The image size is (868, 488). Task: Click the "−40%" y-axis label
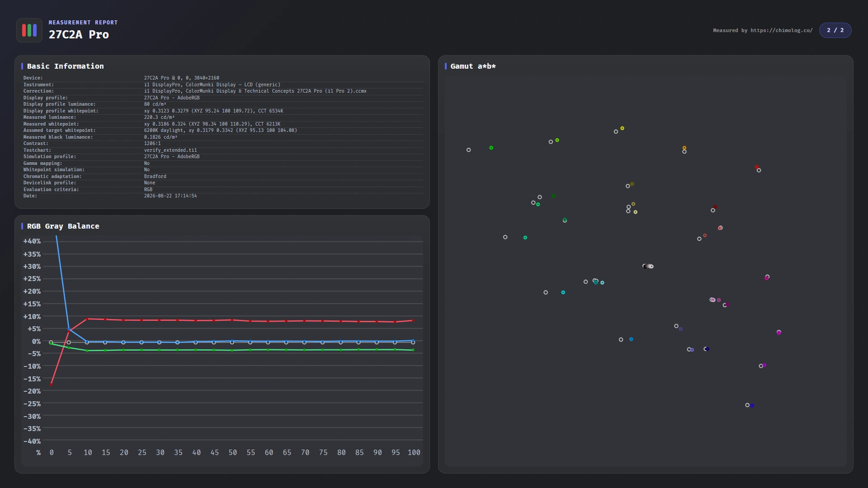[x=32, y=441]
